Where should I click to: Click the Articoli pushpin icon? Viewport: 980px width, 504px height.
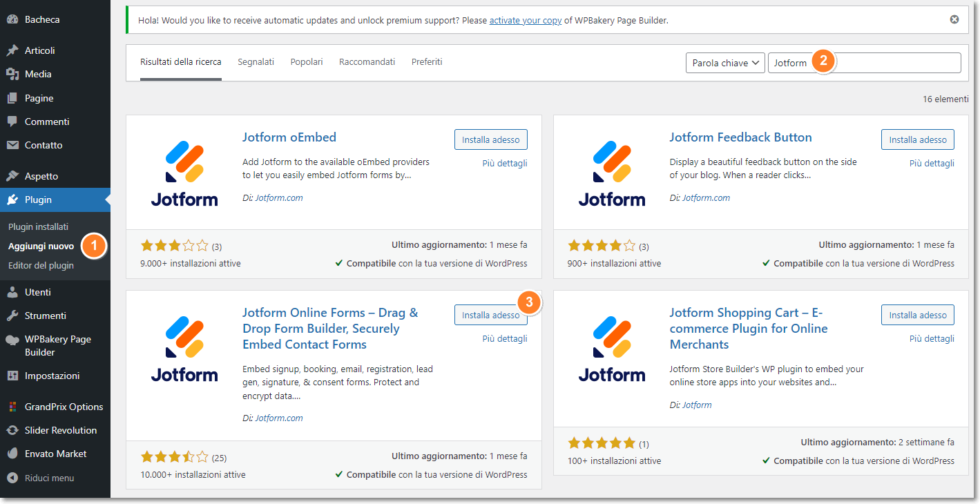12,50
